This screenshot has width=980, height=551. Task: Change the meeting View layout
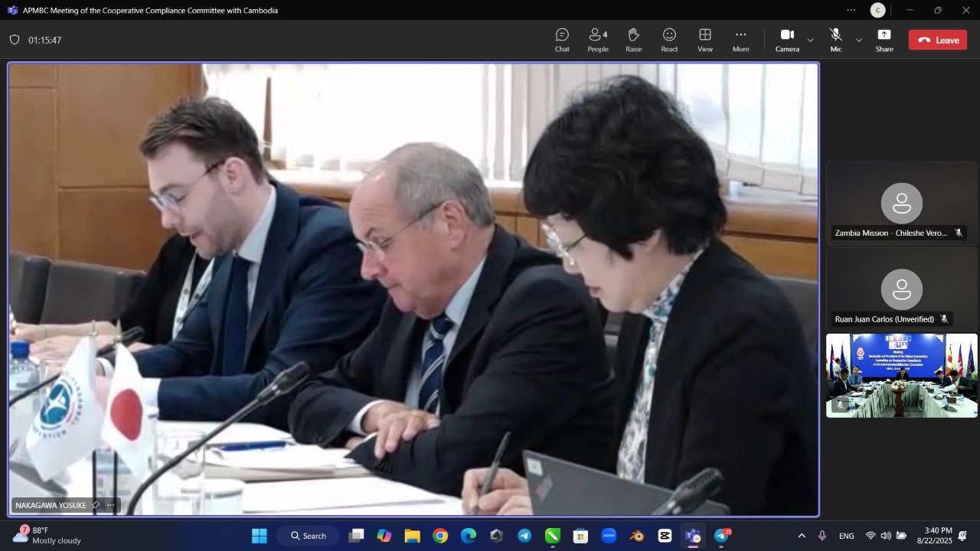(x=705, y=40)
